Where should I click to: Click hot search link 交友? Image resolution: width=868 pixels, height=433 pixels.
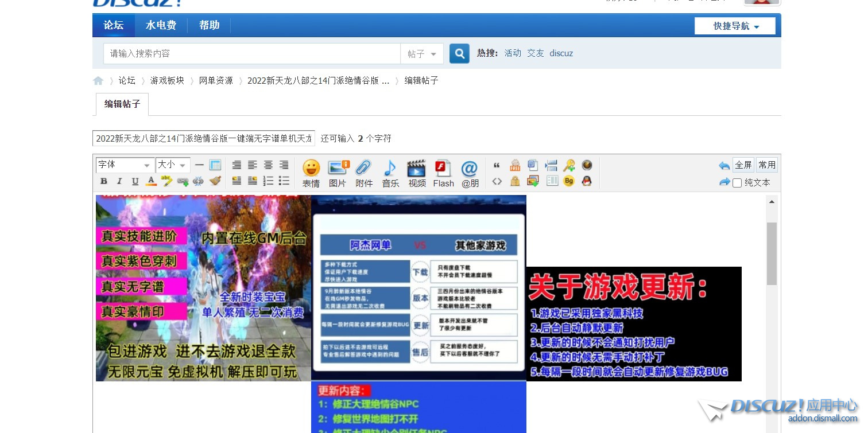(x=536, y=53)
